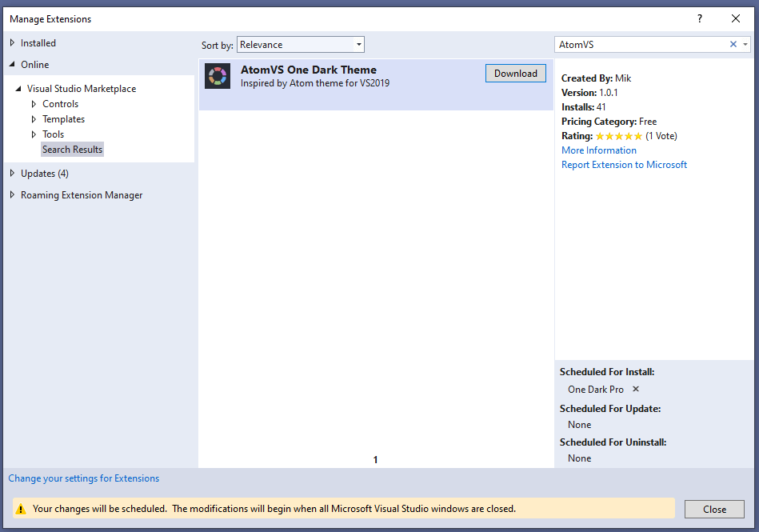The image size is (759, 532).
Task: Open the search box dropdown arrow
Action: coord(745,45)
